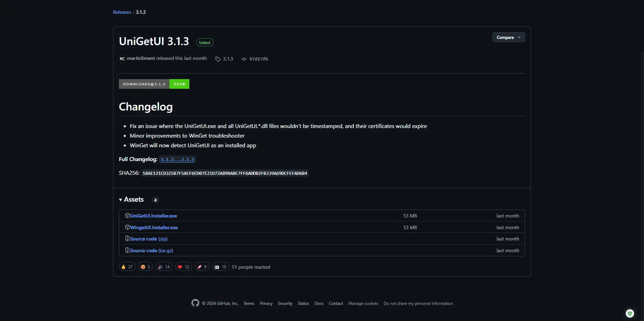Image resolution: width=644 pixels, height=321 pixels.
Task: Open the Docs footer link
Action: point(319,303)
